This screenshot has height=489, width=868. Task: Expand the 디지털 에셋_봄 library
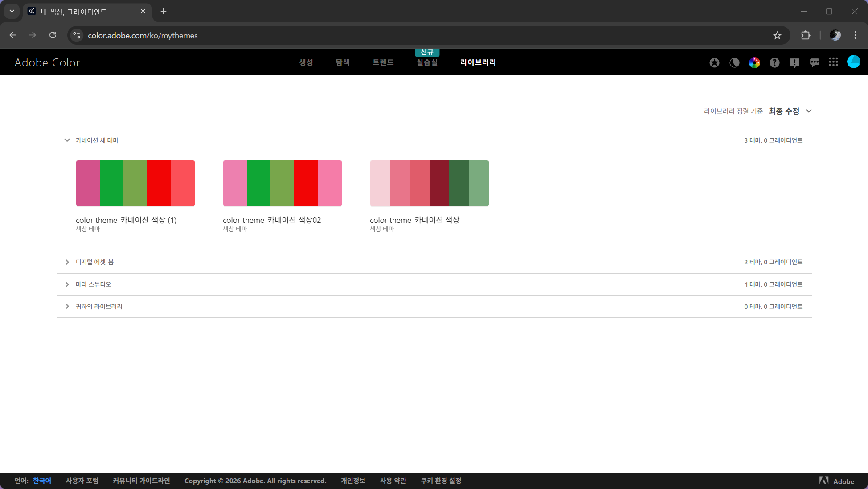(x=67, y=262)
